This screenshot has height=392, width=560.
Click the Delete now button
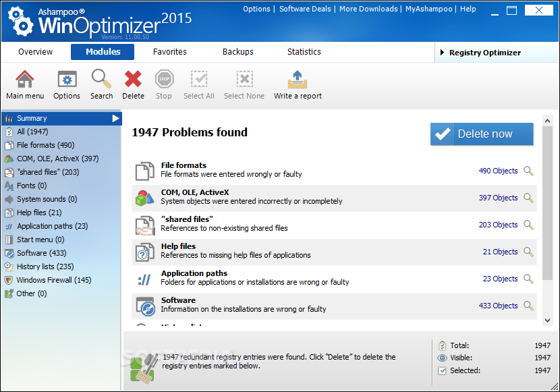482,134
